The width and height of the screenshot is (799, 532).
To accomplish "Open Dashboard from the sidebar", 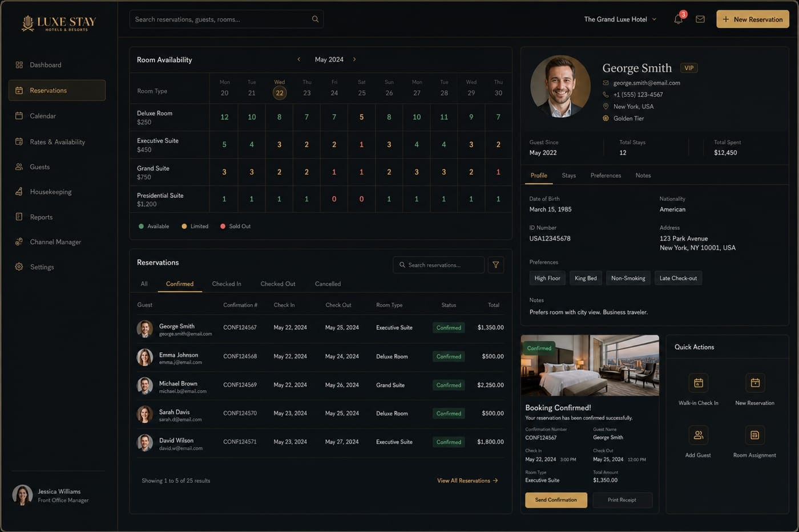I will tap(46, 65).
